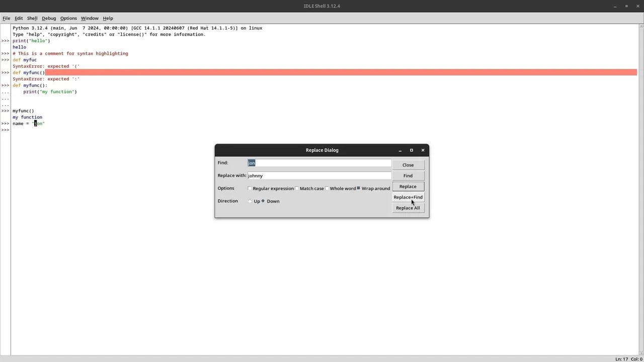This screenshot has width=644, height=362.
Task: Click the Replace All button
Action: [x=408, y=208]
